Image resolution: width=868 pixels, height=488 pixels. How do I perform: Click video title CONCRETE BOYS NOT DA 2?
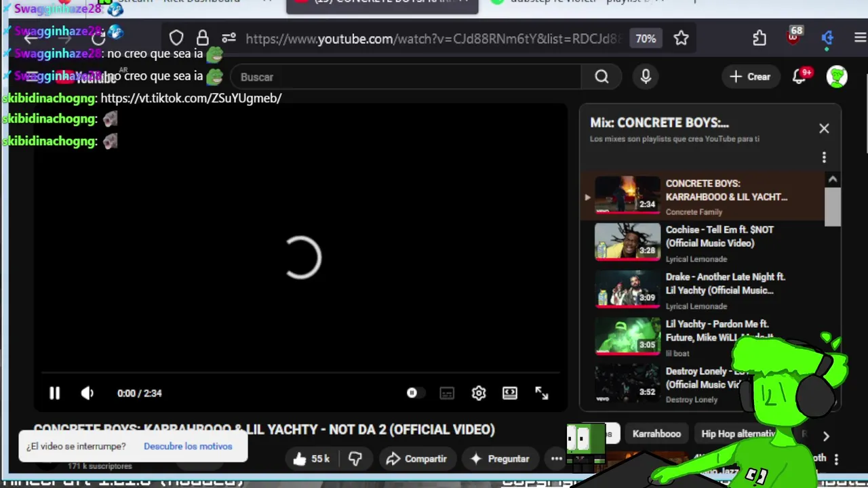pyautogui.click(x=264, y=430)
